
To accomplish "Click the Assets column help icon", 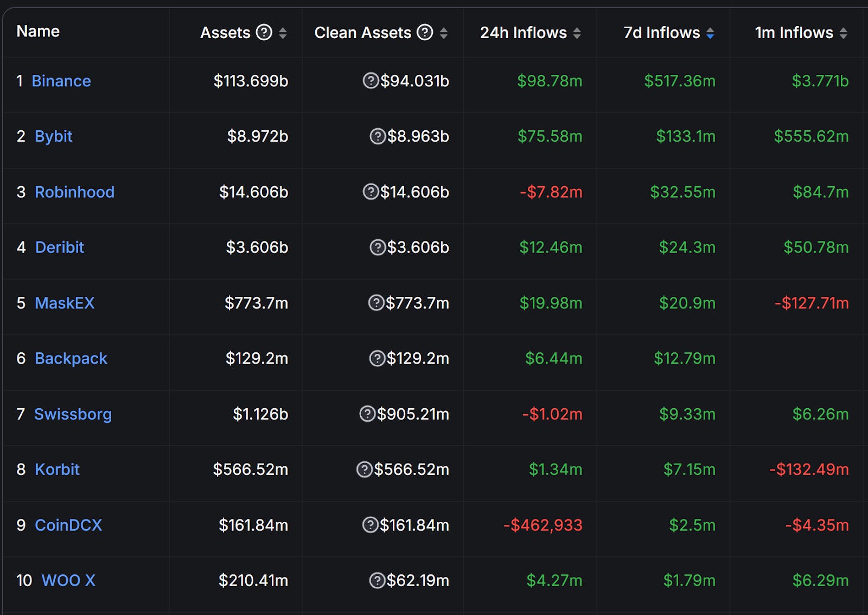I will 264,33.
